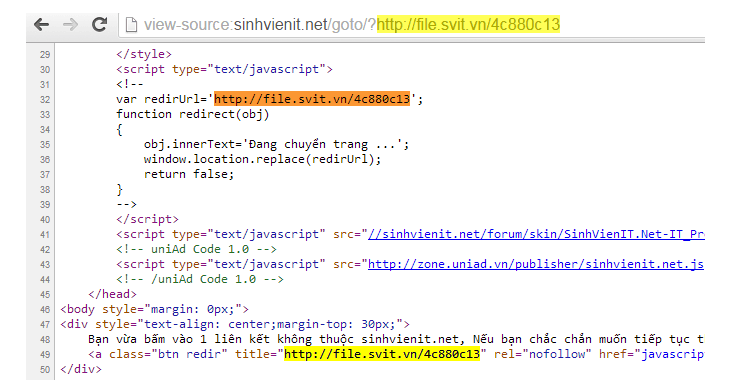The height and width of the screenshot is (385, 736).
Task: Click the '<!--' comment opener on line 31
Action: coord(130,85)
